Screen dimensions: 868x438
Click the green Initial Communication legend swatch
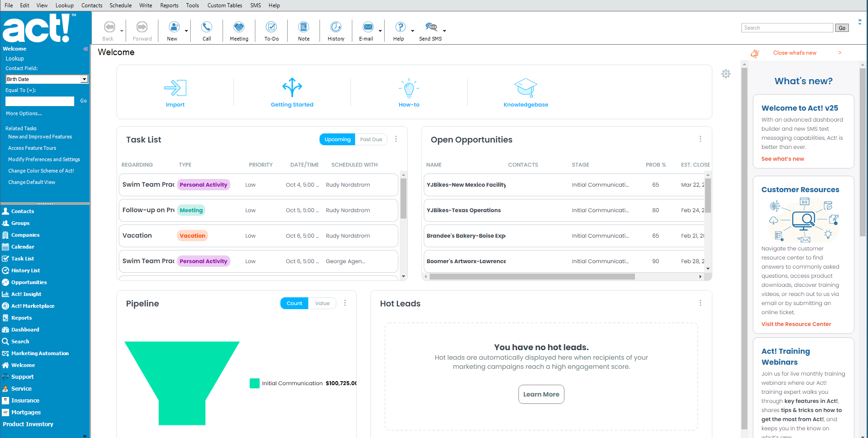click(254, 383)
